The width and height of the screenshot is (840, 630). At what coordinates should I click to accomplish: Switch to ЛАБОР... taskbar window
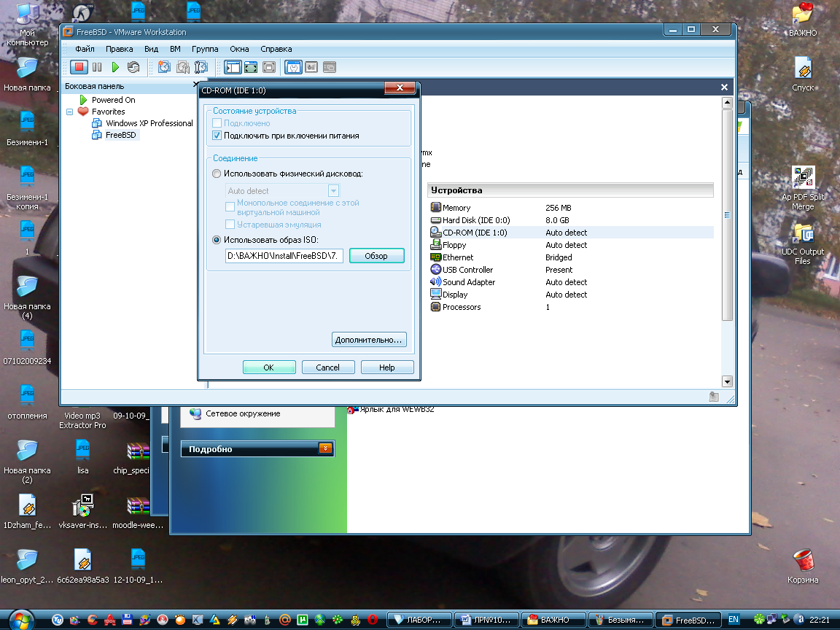pyautogui.click(x=419, y=620)
